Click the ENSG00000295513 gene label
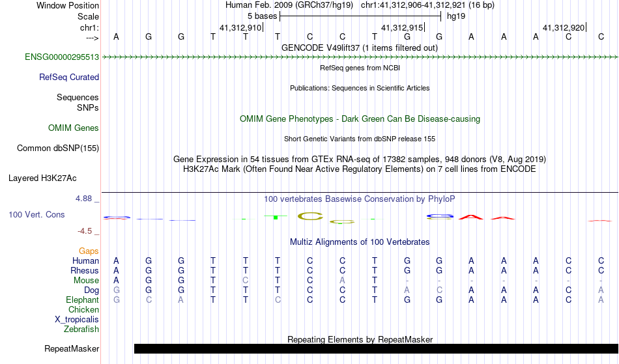This screenshot has height=364, width=619. 62,57
